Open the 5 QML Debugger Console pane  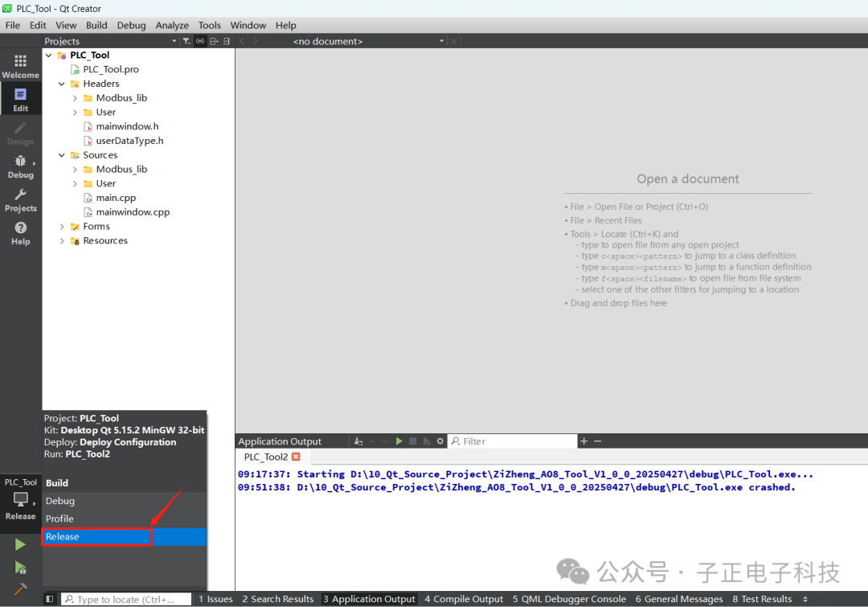(x=569, y=599)
